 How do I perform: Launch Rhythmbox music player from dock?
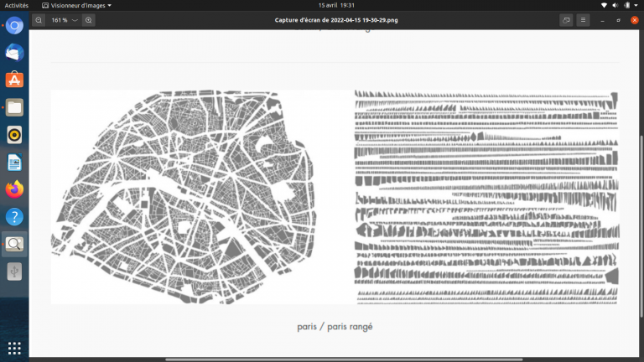click(14, 135)
